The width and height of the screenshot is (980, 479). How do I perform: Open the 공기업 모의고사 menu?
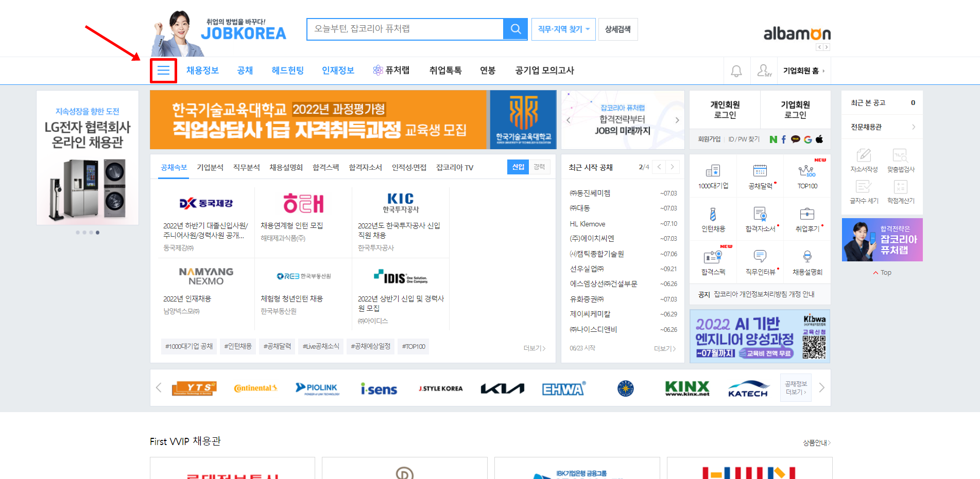pyautogui.click(x=544, y=70)
